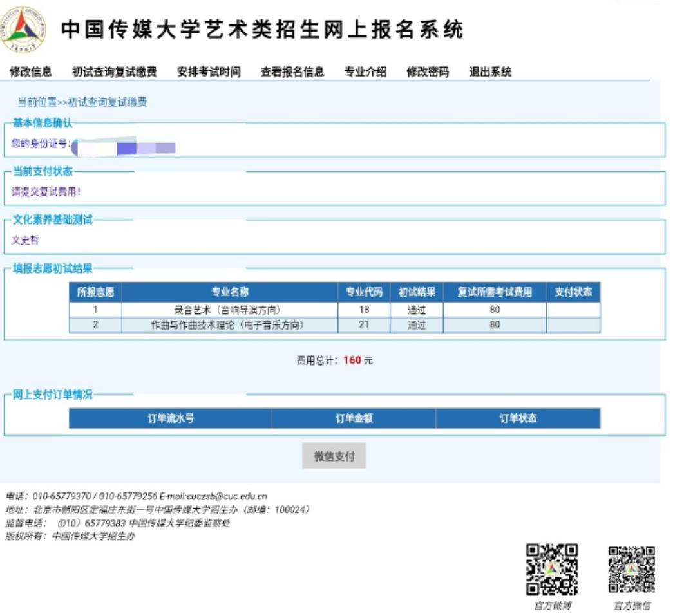The image size is (693, 616).
Task: Click the 专业代码 column header
Action: pos(364,292)
